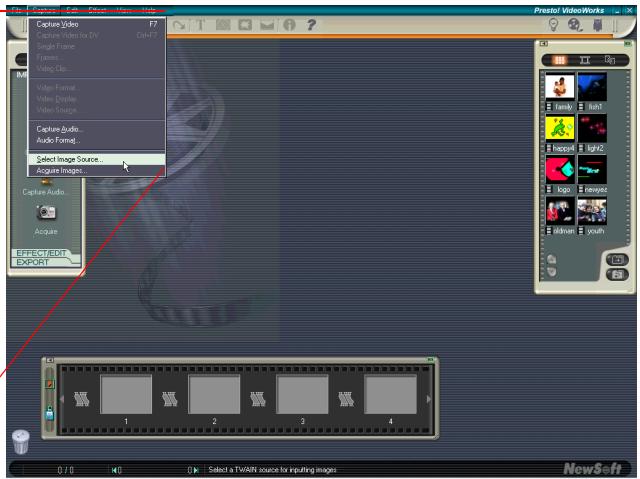The height and width of the screenshot is (479, 640).
Task: Open the File menu
Action: tap(16, 10)
